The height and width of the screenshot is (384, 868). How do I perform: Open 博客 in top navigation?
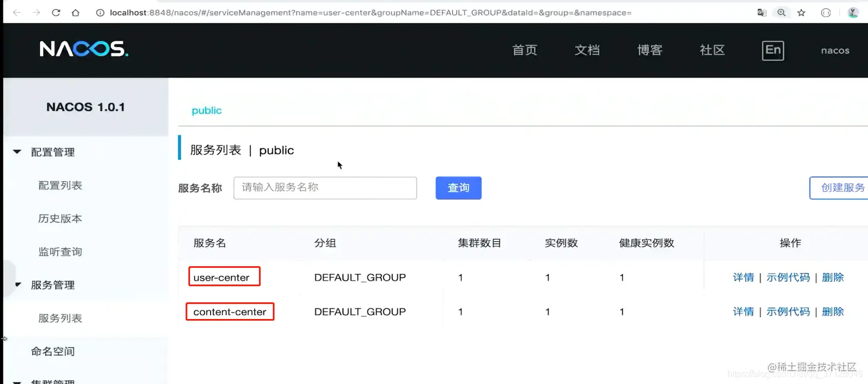pyautogui.click(x=650, y=50)
